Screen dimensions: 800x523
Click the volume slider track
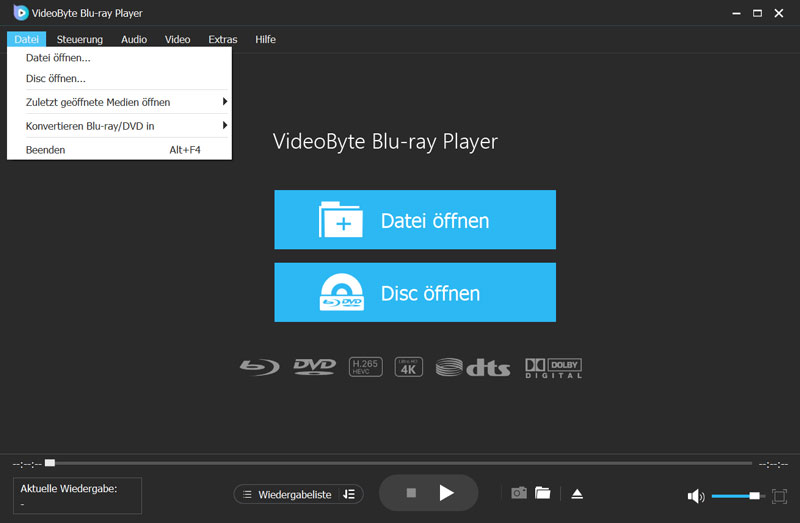pos(738,496)
